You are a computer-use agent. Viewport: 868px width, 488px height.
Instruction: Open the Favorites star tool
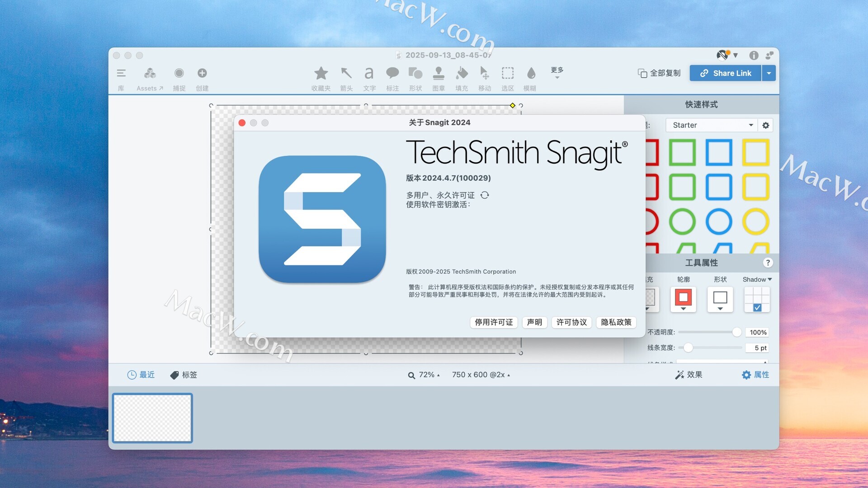(x=321, y=73)
